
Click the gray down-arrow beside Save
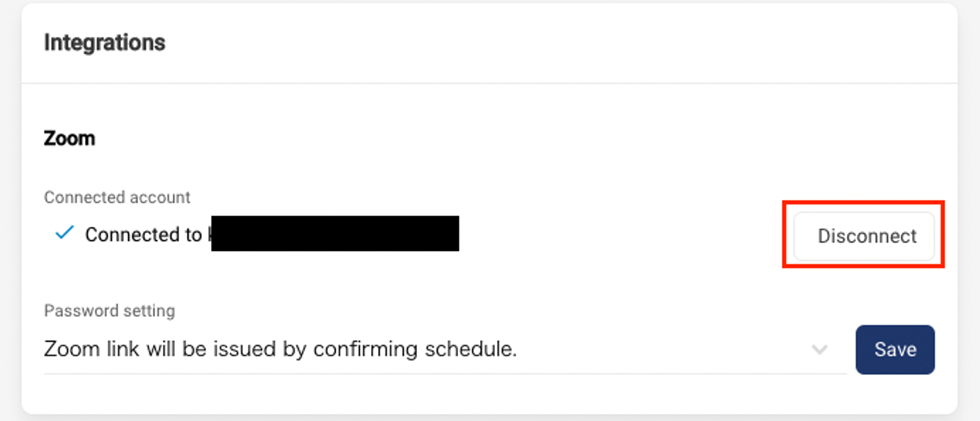[819, 349]
